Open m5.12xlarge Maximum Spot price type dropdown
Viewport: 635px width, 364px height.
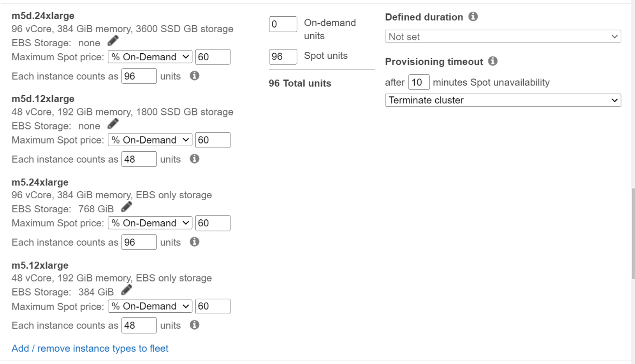[150, 306]
